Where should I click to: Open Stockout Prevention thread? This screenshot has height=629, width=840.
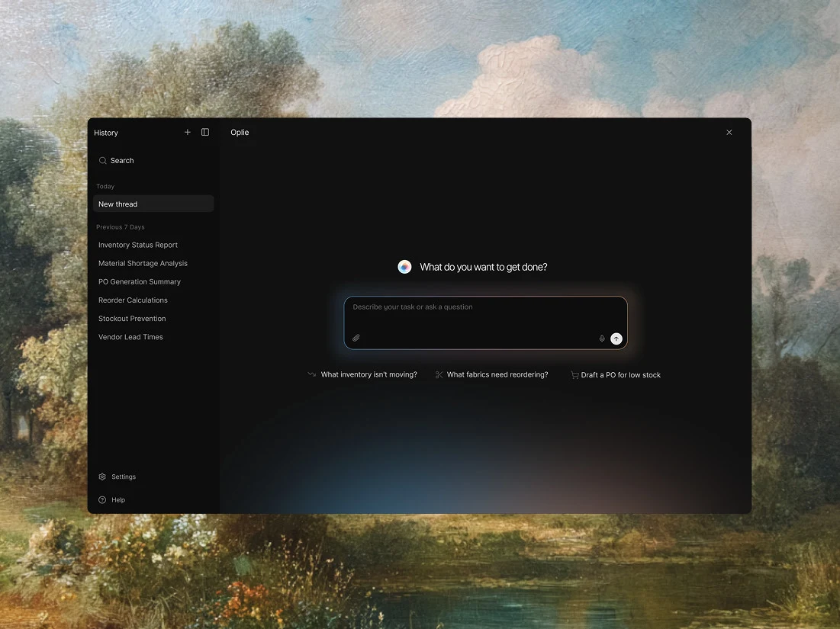[x=132, y=319]
